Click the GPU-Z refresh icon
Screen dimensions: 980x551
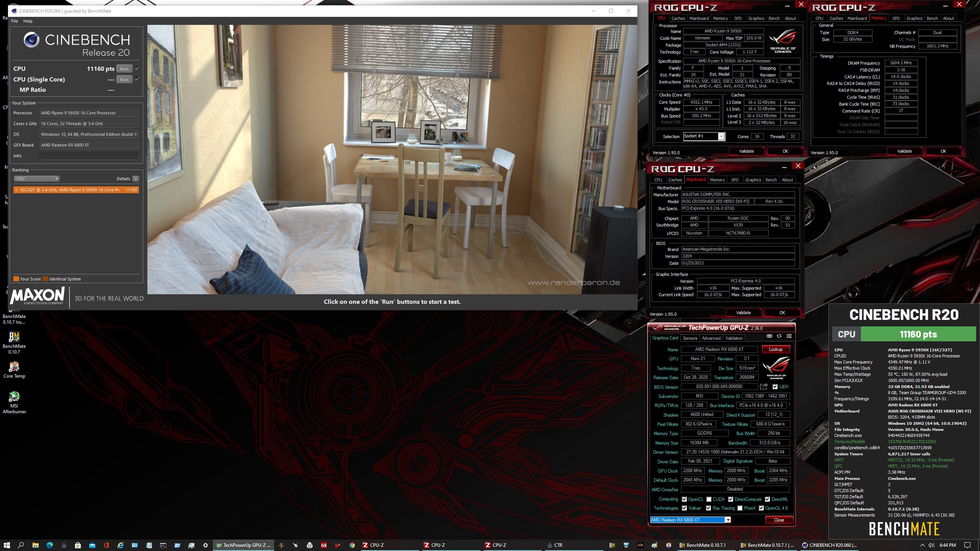click(x=779, y=336)
